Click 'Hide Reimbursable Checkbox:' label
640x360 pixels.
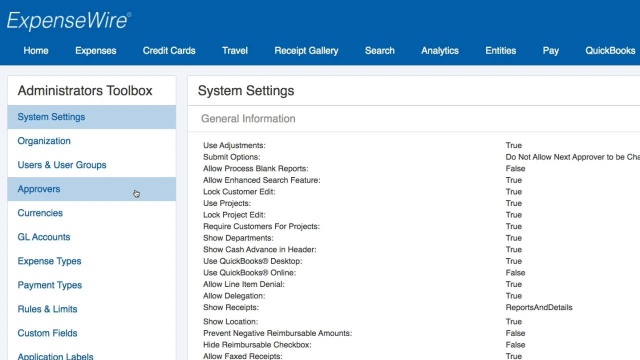[x=257, y=345]
